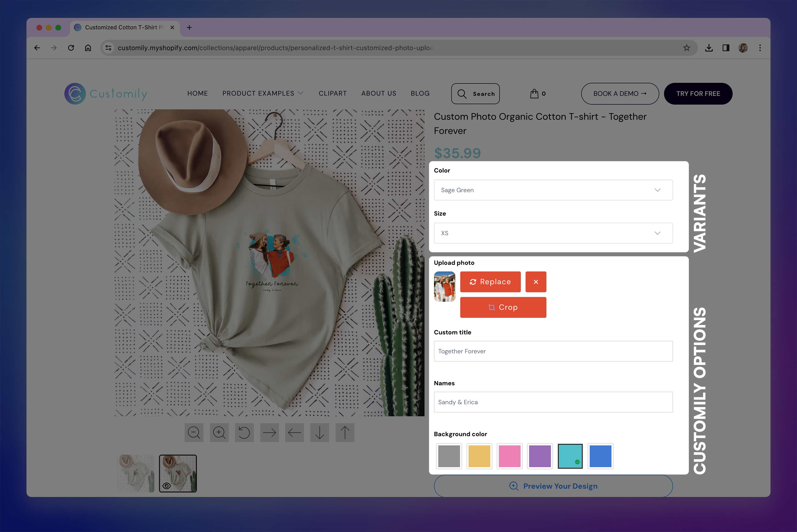Click into the Names text field
Screen dimensions: 797x532
click(553, 402)
